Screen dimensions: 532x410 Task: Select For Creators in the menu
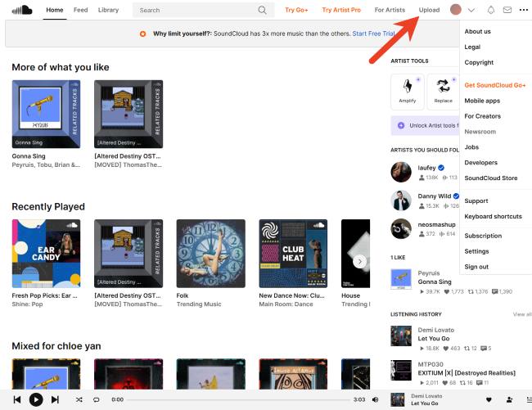(x=482, y=116)
